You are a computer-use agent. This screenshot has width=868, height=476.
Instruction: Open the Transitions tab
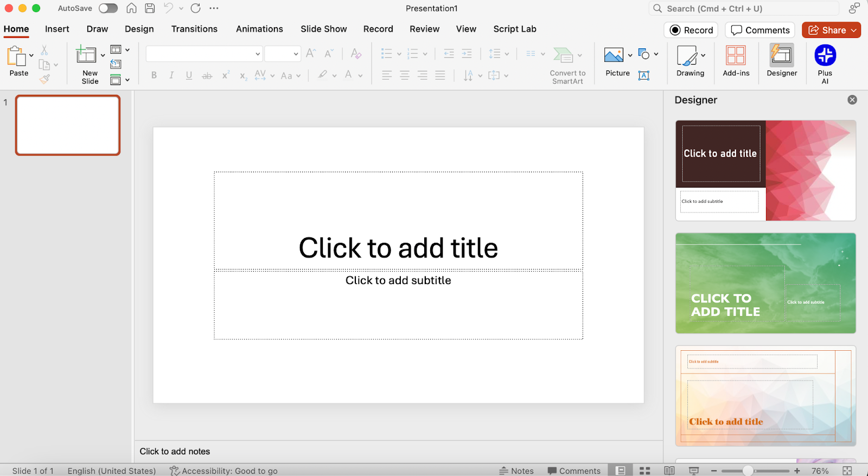pos(194,29)
